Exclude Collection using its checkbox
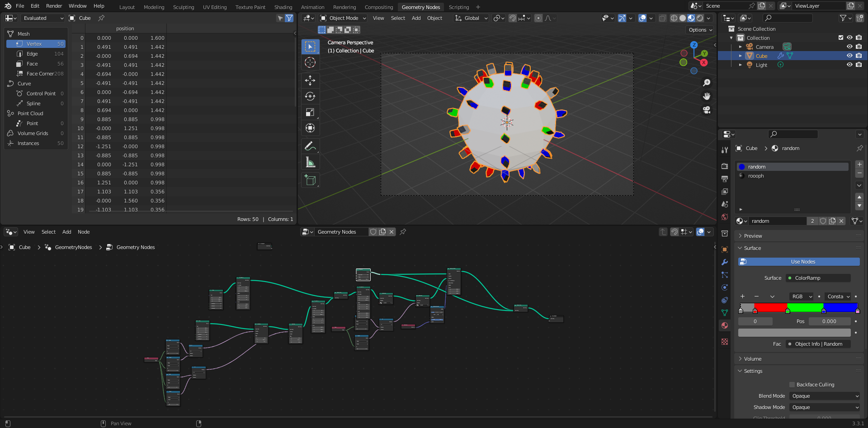The image size is (868, 428). coord(841,38)
